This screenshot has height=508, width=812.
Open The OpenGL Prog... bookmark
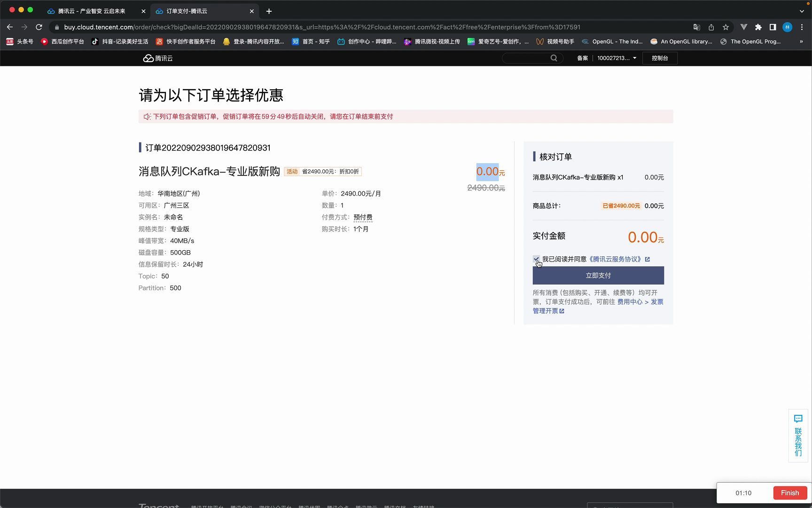tap(750, 41)
